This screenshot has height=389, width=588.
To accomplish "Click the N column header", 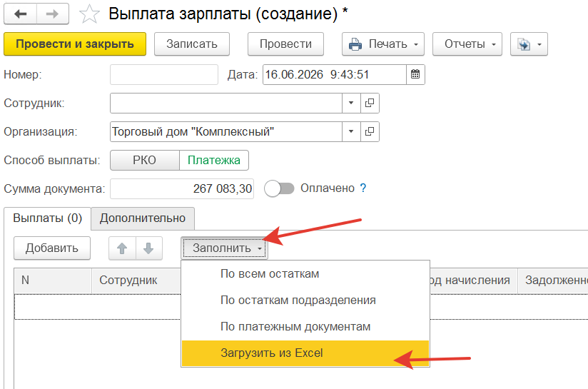I will pyautogui.click(x=53, y=281).
